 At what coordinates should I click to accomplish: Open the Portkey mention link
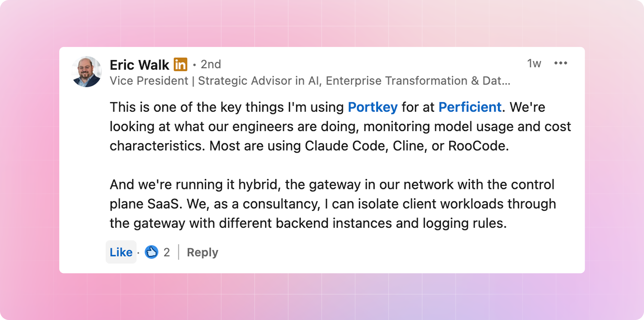click(x=372, y=107)
